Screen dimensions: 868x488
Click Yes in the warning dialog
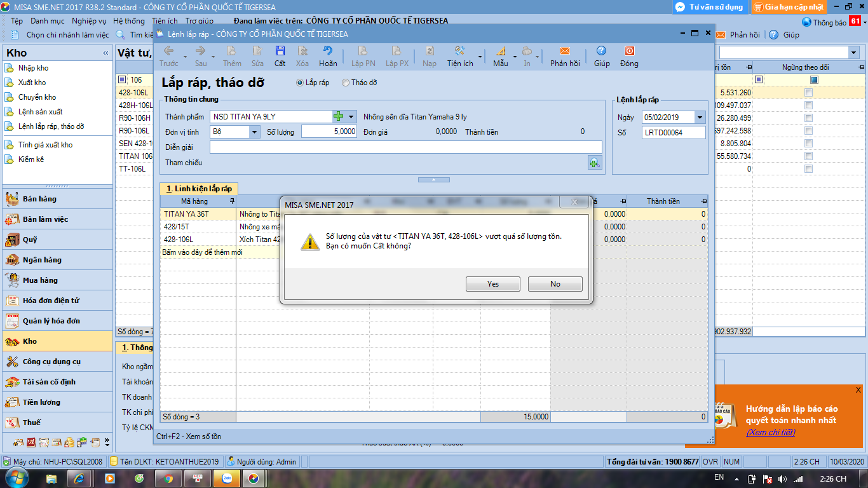[492, 284]
